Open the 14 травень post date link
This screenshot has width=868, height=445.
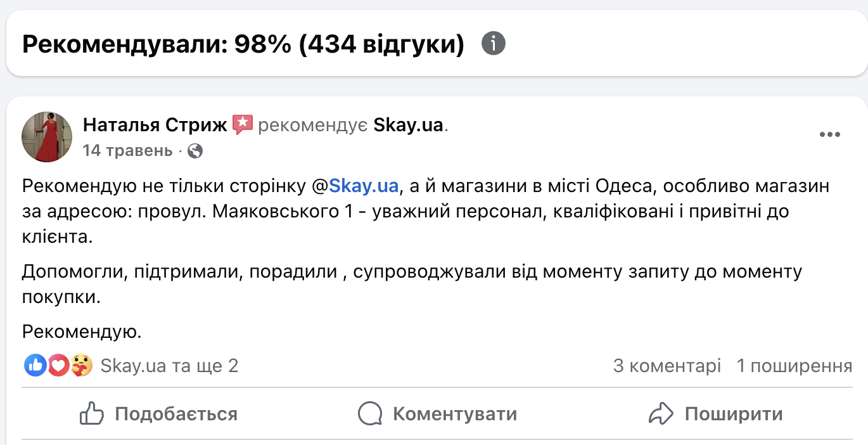[127, 151]
